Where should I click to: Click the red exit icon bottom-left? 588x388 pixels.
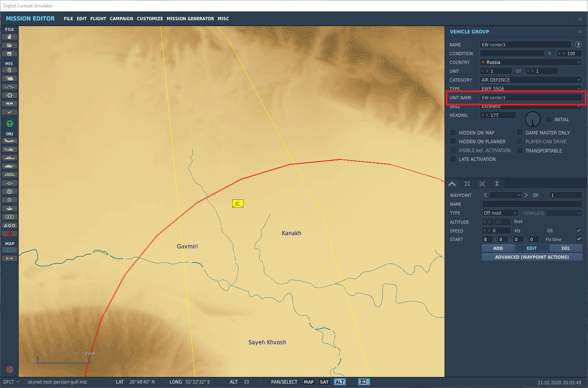coord(10,369)
